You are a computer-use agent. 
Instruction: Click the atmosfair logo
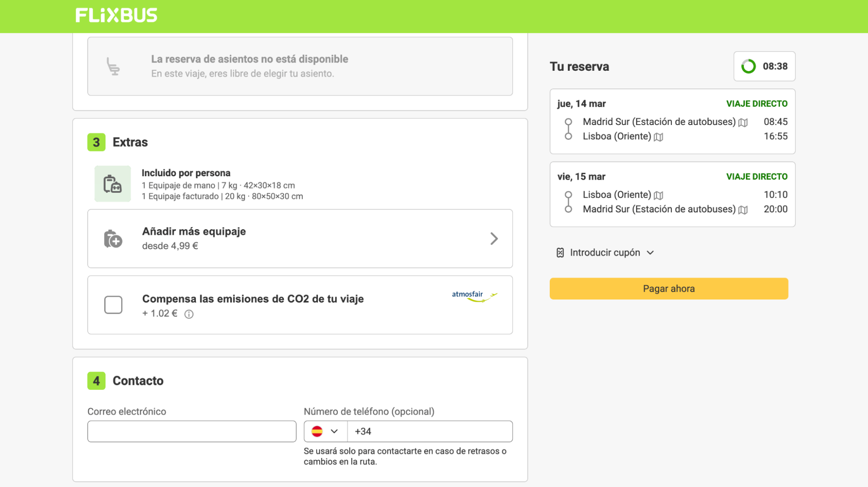[x=475, y=296]
